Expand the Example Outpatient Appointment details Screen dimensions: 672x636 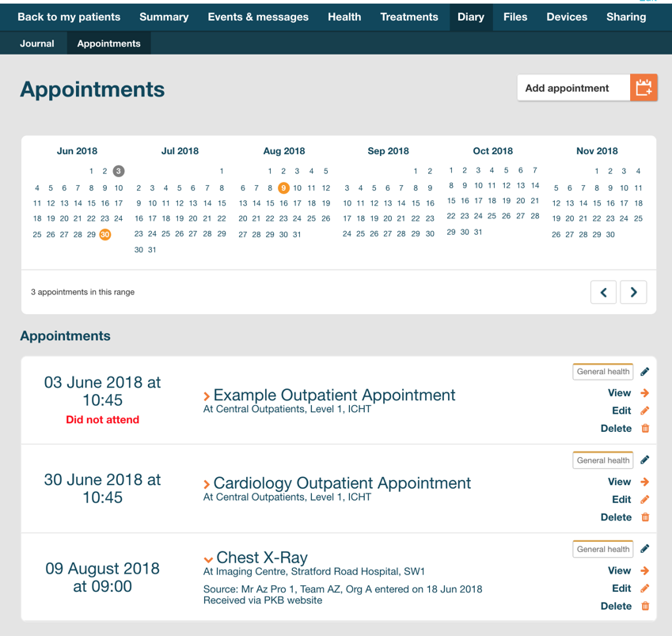(x=207, y=395)
